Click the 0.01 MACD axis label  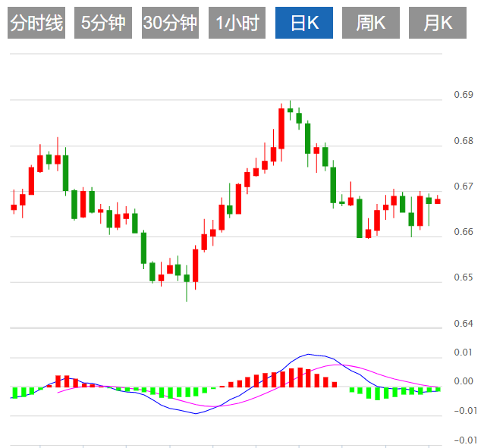click(x=463, y=352)
